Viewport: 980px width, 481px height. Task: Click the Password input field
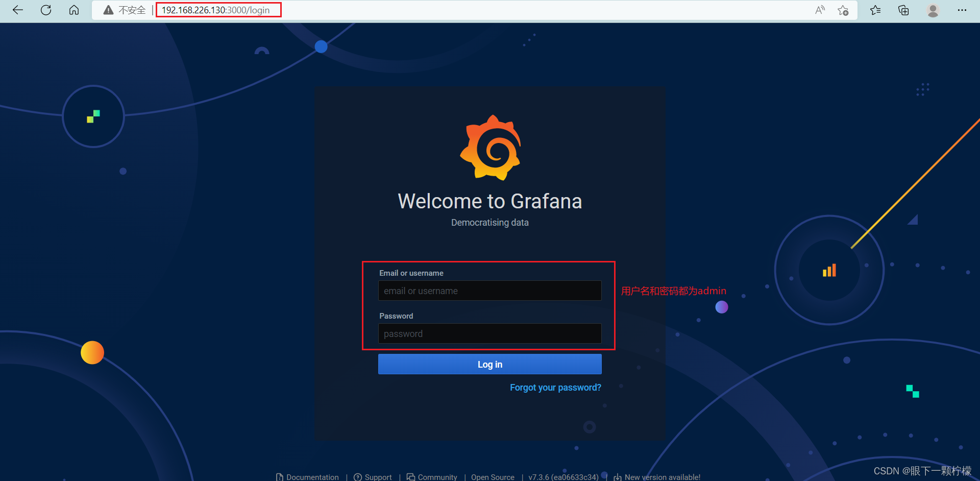tap(489, 333)
